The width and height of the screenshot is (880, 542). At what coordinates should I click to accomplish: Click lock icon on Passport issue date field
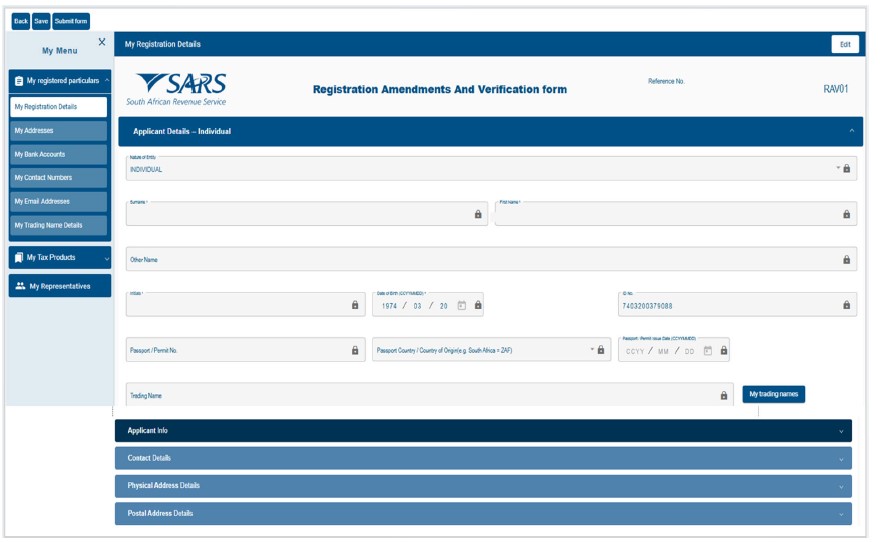point(724,351)
